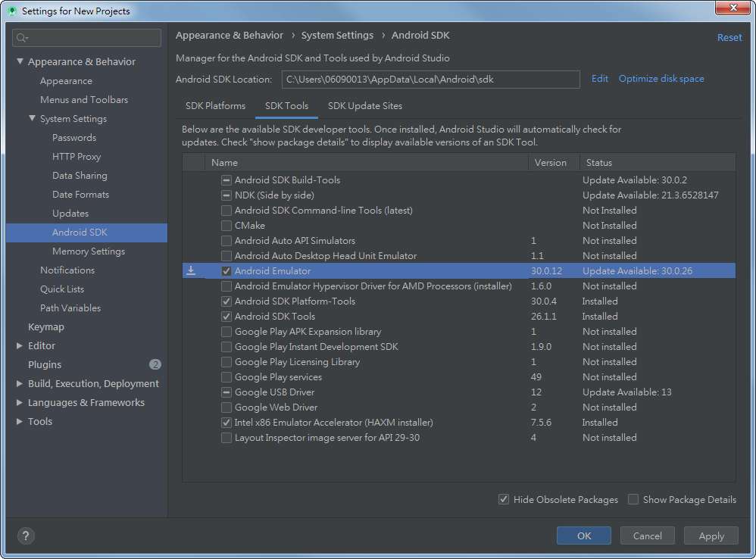Click the Status column header
Image resolution: width=756 pixels, height=559 pixels.
658,162
